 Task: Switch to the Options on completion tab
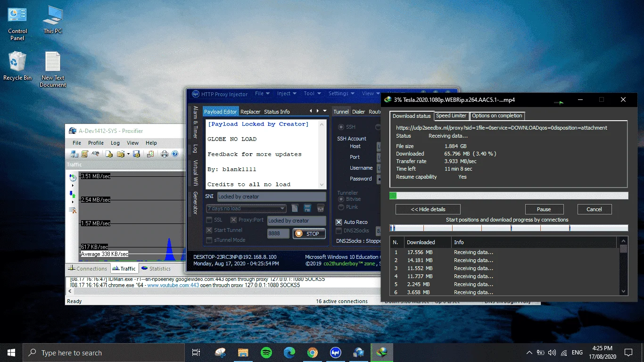tap(497, 115)
